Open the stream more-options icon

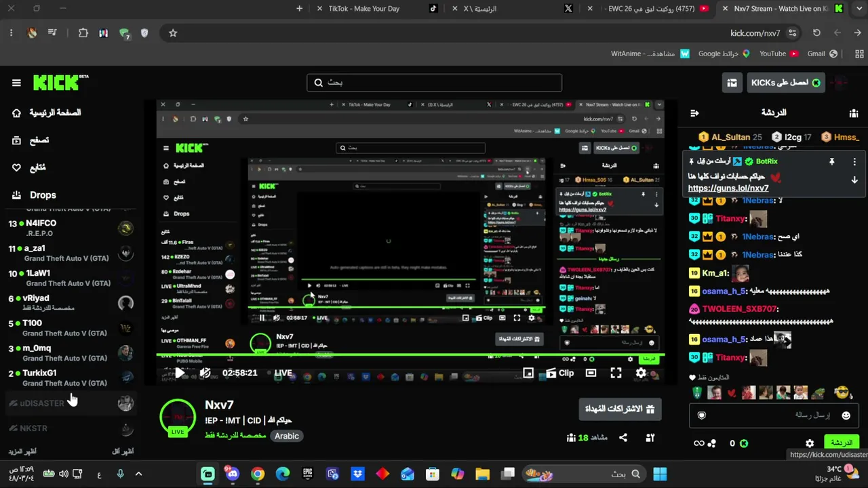point(650,438)
